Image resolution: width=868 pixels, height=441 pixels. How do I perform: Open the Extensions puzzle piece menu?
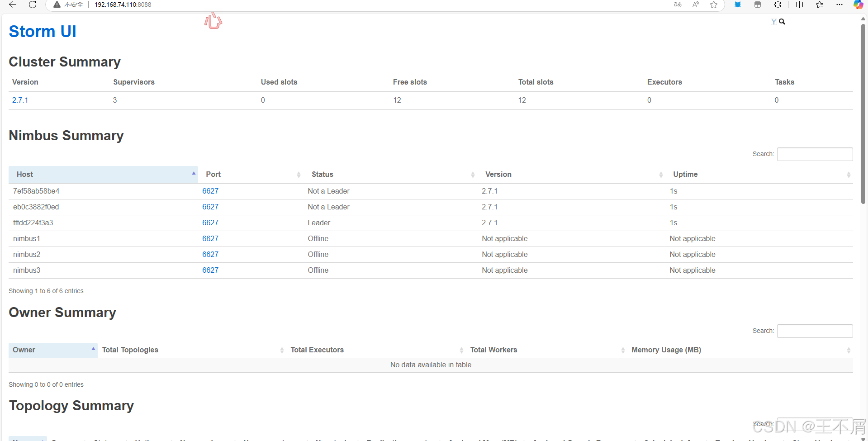tap(778, 5)
